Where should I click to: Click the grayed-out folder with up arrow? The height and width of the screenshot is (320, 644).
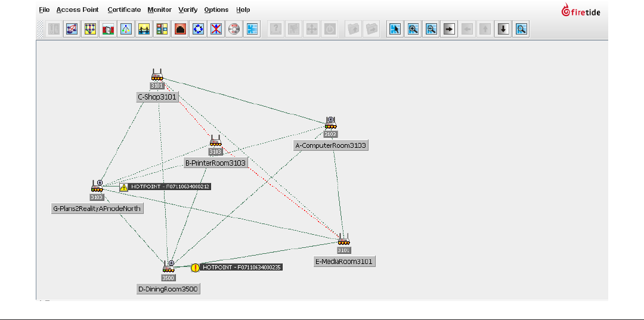click(x=353, y=29)
